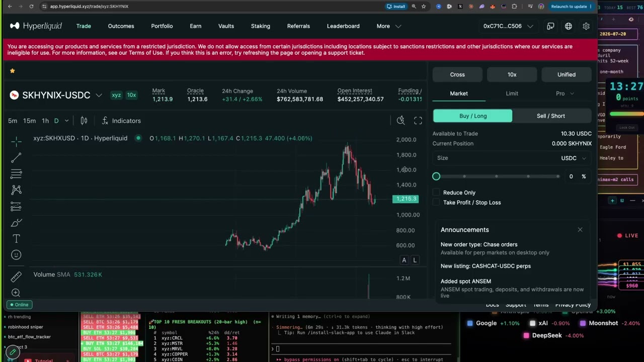Set chart interval to 1h
Image resolution: width=644 pixels, height=362 pixels.
click(x=45, y=121)
